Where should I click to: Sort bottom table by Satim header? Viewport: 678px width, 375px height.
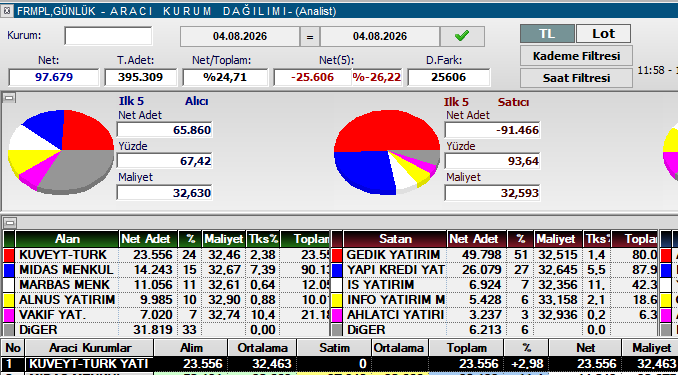tap(334, 348)
